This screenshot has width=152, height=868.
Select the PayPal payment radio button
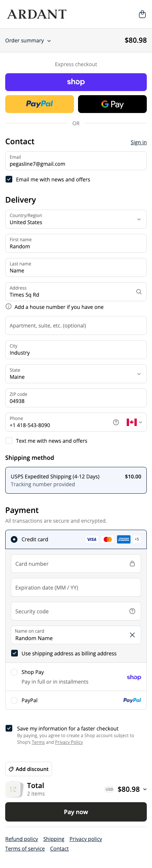(x=14, y=700)
